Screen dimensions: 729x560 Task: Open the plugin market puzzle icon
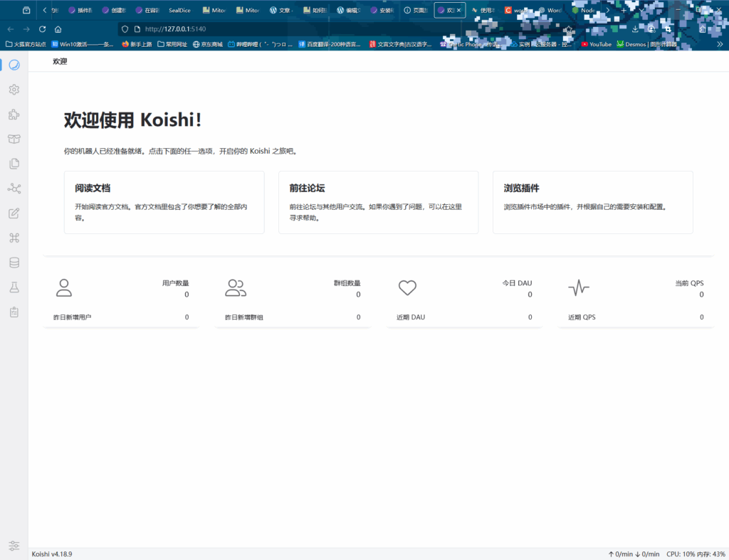[14, 115]
